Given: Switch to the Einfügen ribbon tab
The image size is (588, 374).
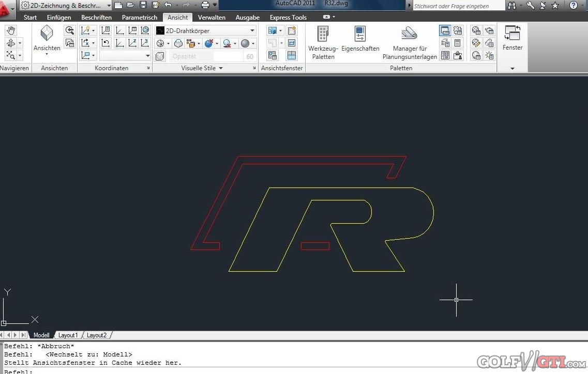Looking at the screenshot, I should coord(59,17).
